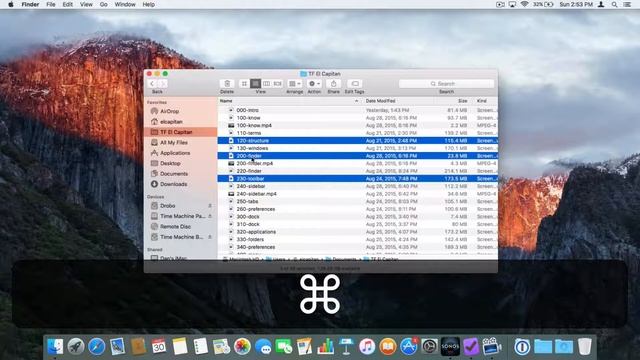The height and width of the screenshot is (360, 640).
Task: Switch to Cover Flow view
Action: pos(278,84)
